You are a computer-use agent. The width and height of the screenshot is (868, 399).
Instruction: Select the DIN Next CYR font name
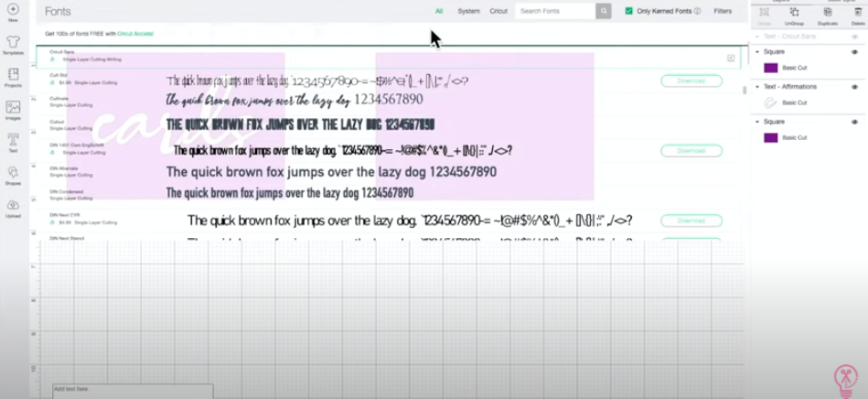(65, 214)
